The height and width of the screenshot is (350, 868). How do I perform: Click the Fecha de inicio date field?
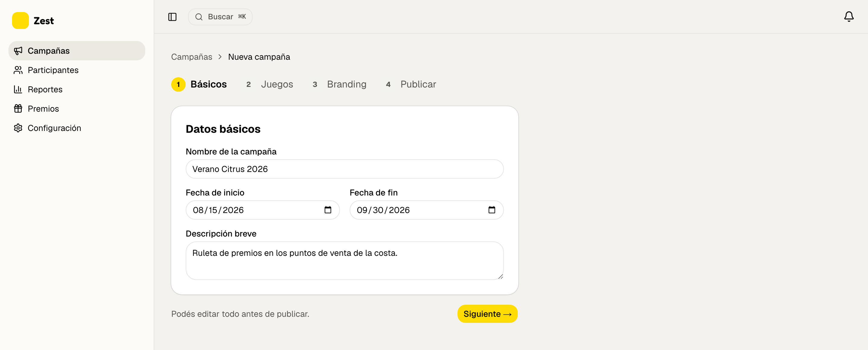[263, 210]
